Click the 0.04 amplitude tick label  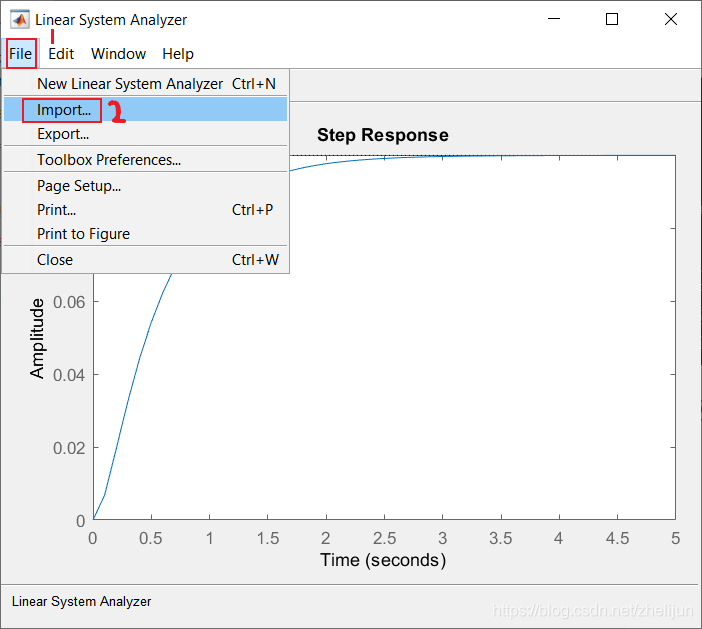pos(69,375)
